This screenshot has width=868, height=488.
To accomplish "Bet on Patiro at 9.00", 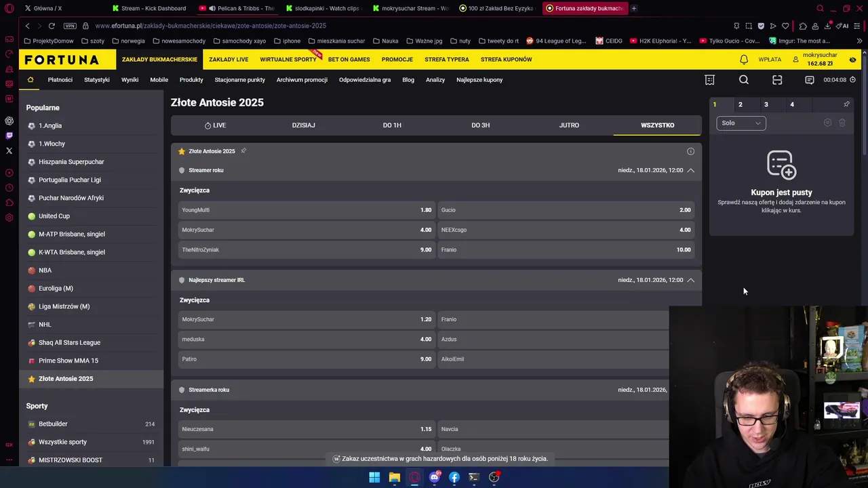I will click(307, 359).
